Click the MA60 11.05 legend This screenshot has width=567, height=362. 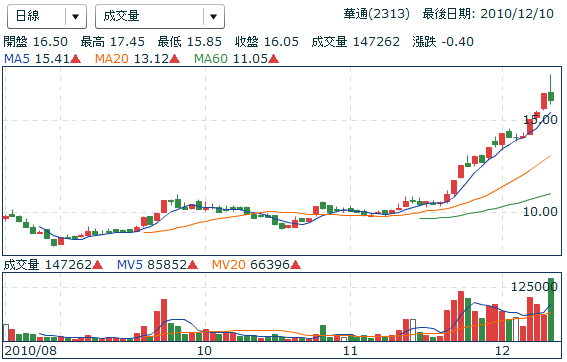[231, 58]
